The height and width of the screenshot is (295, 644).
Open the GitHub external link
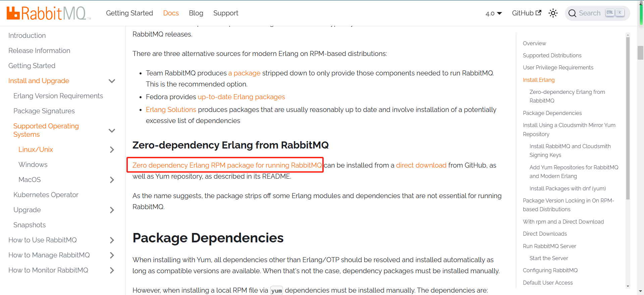526,13
